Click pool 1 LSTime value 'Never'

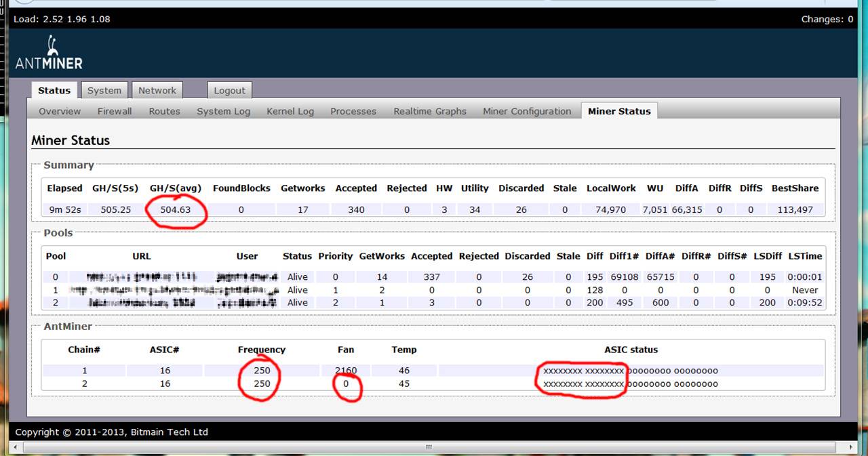pyautogui.click(x=805, y=290)
